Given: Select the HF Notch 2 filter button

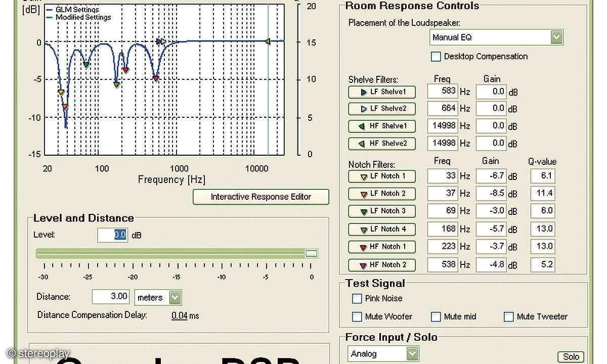Looking at the screenshot, I should (x=382, y=265).
